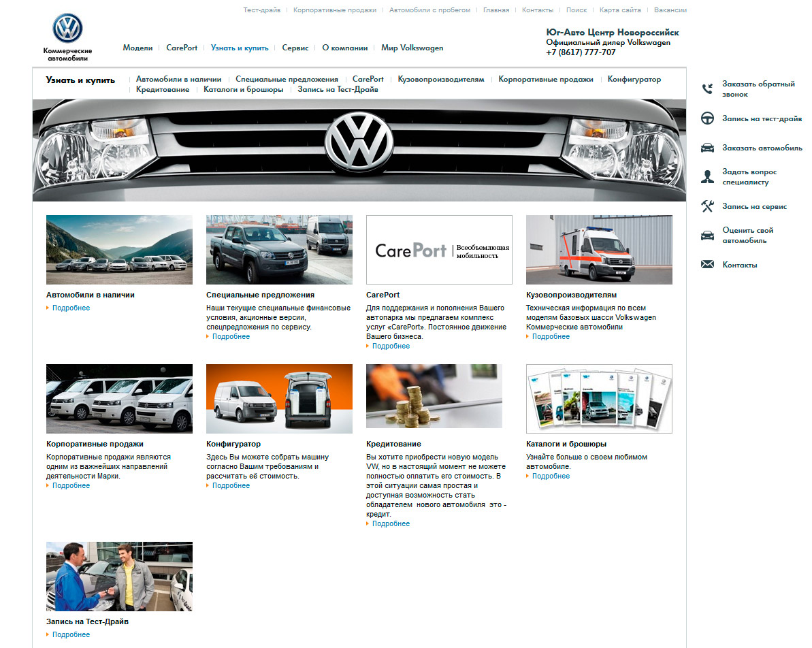The height and width of the screenshot is (648, 812).
Task: Select Кузовопроизводителям submenu tab
Action: click(441, 79)
